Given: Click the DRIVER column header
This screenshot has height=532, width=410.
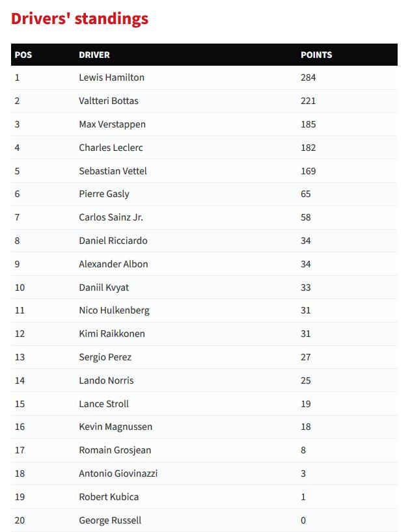Looking at the screenshot, I should 94,55.
